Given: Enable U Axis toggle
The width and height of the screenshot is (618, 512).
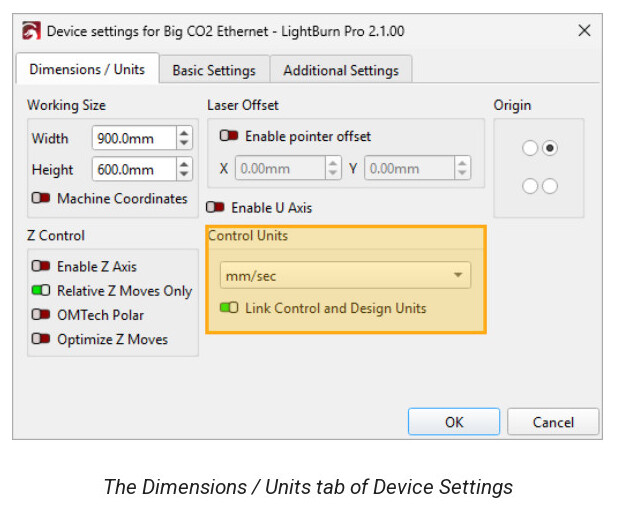Looking at the screenshot, I should 216,208.
